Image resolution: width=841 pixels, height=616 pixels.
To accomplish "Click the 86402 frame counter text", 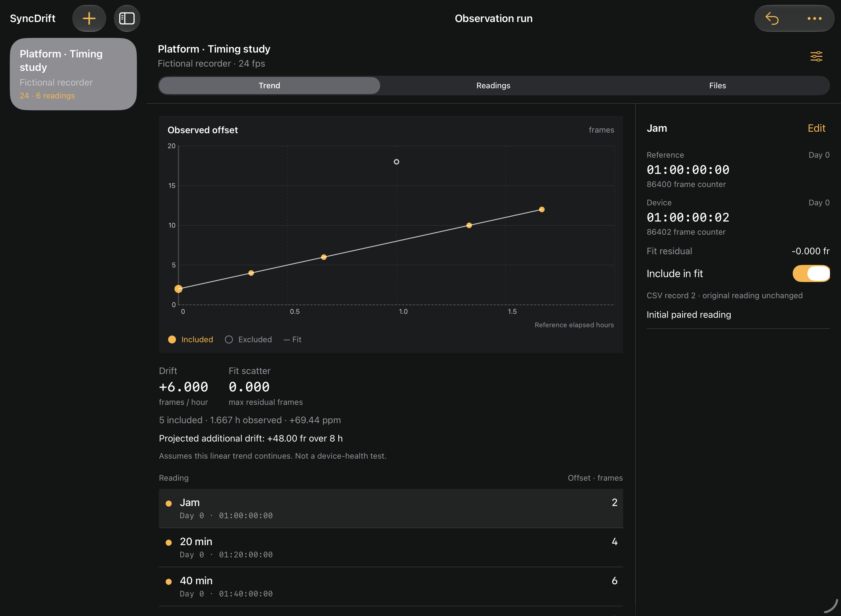I will [686, 232].
